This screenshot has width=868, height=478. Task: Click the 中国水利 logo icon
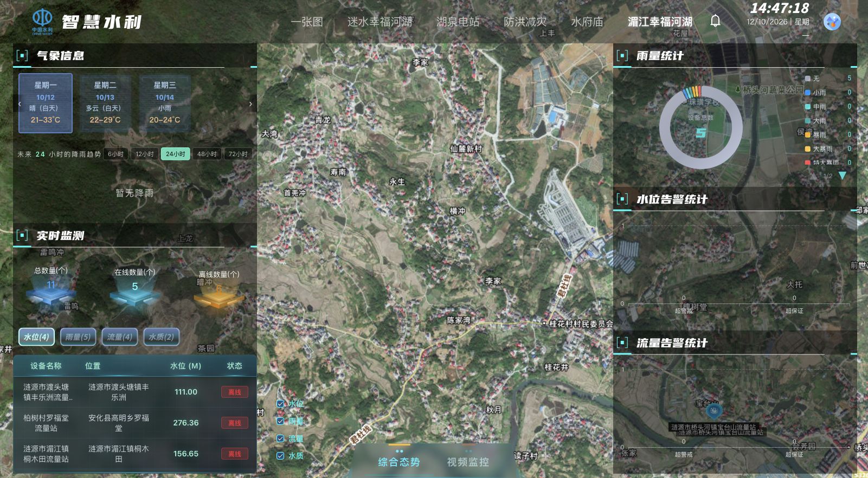tap(42, 21)
